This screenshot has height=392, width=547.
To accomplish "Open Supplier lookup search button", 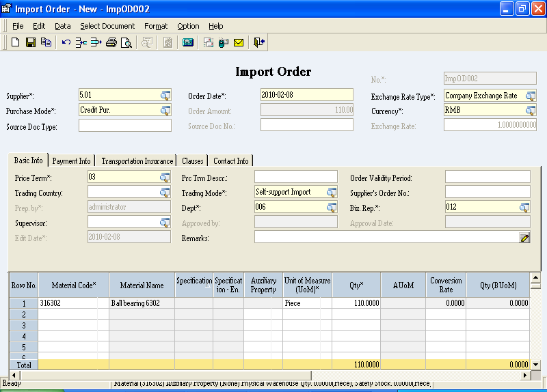I will click(165, 96).
